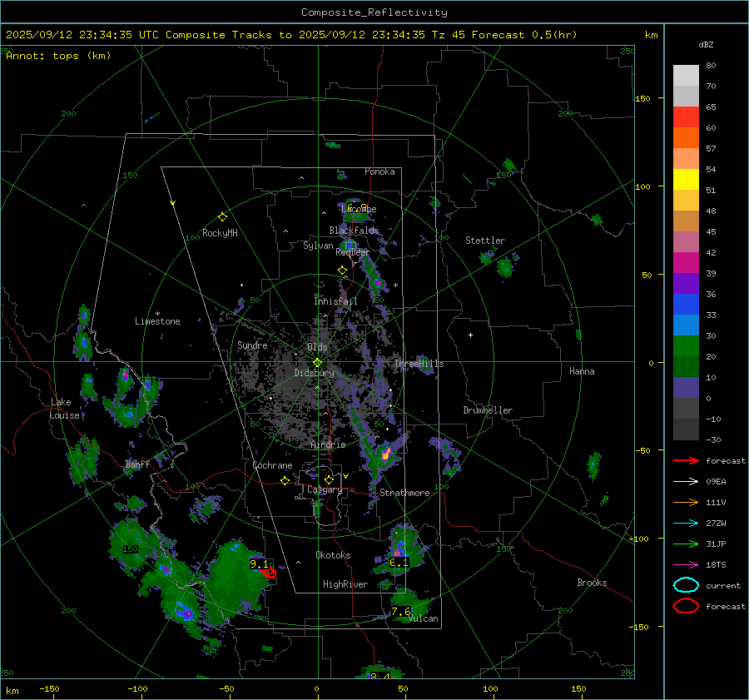The image size is (749, 700).
Task: Click the yellow diamond marker below RedDeer
Action: (342, 271)
